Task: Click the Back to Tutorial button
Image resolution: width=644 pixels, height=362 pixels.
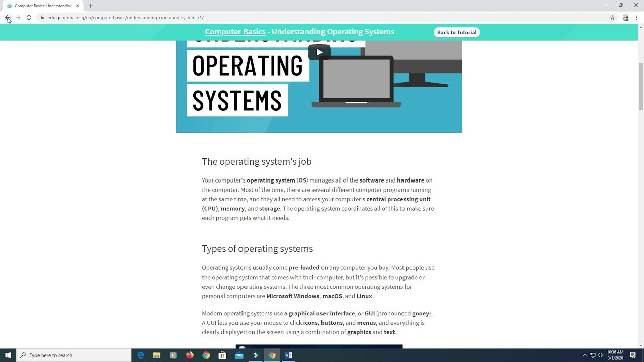Action: [457, 32]
